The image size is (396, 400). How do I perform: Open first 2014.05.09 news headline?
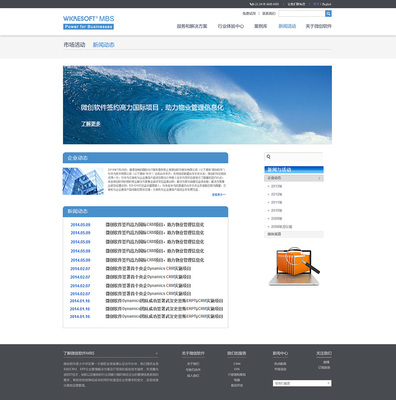pos(155,225)
